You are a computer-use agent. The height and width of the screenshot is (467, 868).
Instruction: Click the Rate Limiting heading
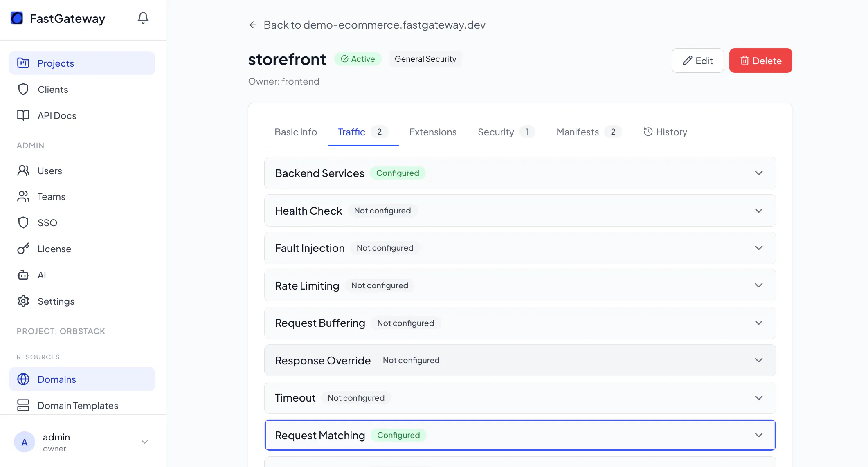pos(307,285)
